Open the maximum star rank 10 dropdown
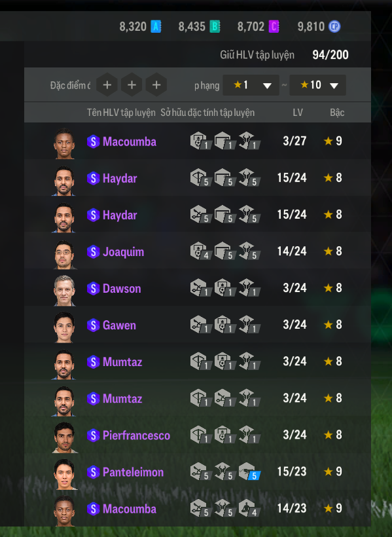This screenshot has height=537, width=392. (x=317, y=85)
